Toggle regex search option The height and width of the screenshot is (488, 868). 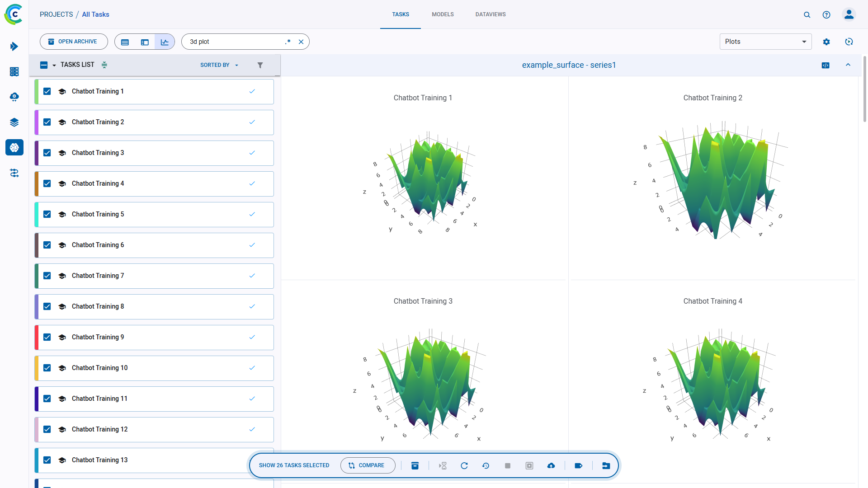[x=288, y=42]
